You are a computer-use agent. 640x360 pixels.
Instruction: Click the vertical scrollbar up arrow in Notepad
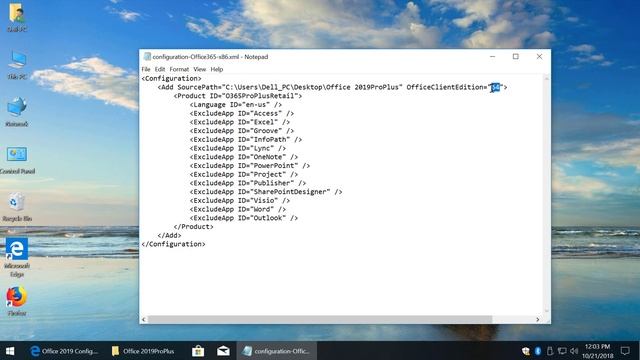[x=547, y=78]
